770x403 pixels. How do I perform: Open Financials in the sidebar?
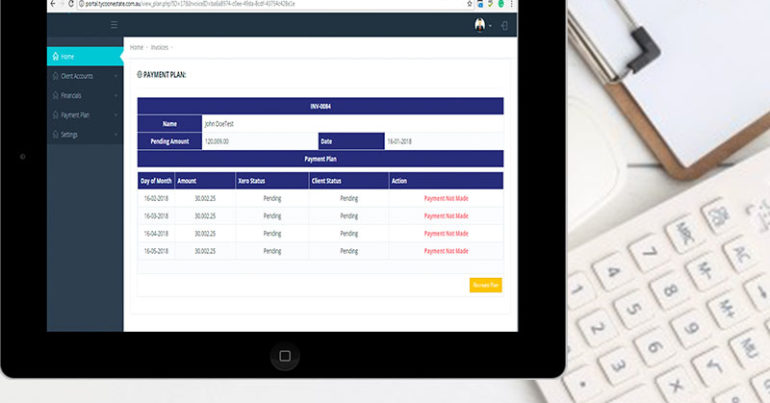click(84, 96)
